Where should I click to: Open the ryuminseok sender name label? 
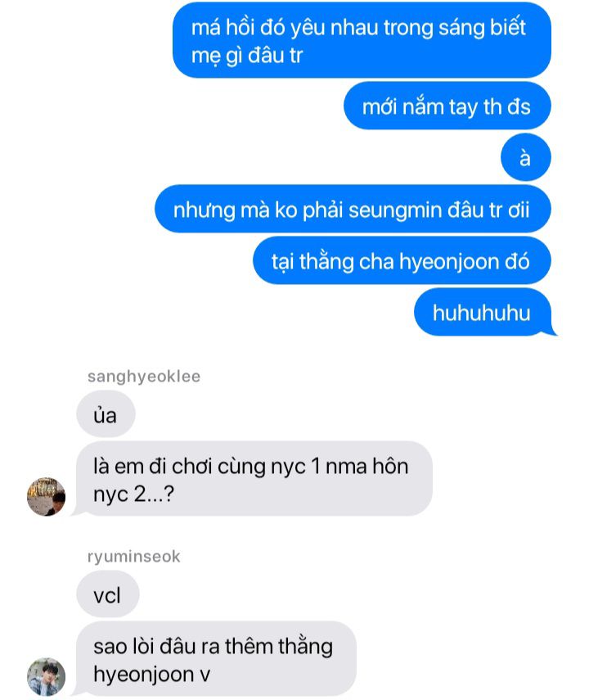click(x=134, y=556)
